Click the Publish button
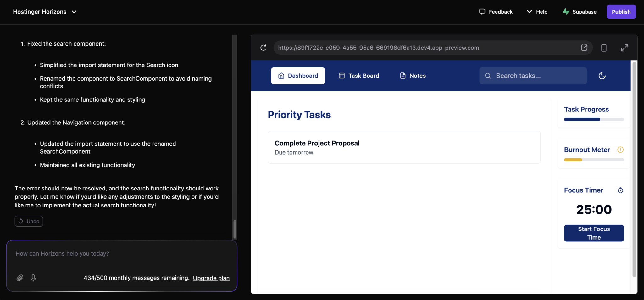644x300 pixels. click(621, 12)
